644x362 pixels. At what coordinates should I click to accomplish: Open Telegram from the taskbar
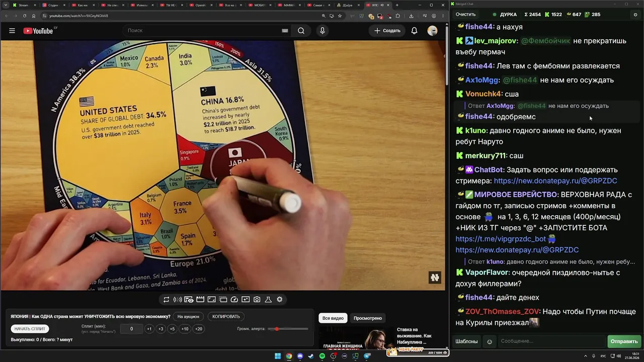(x=367, y=356)
